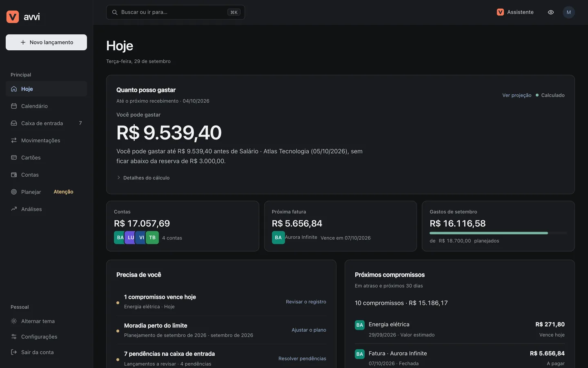Click the Novo lançamento button

pos(46,42)
